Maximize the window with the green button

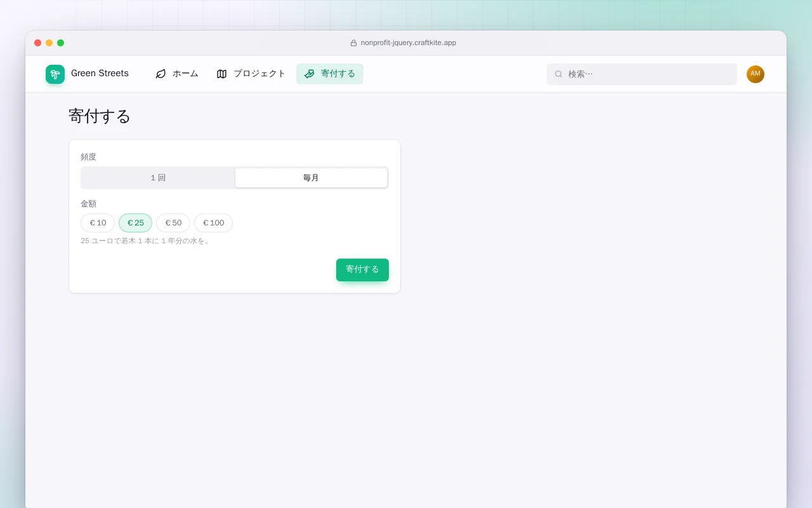coord(61,43)
